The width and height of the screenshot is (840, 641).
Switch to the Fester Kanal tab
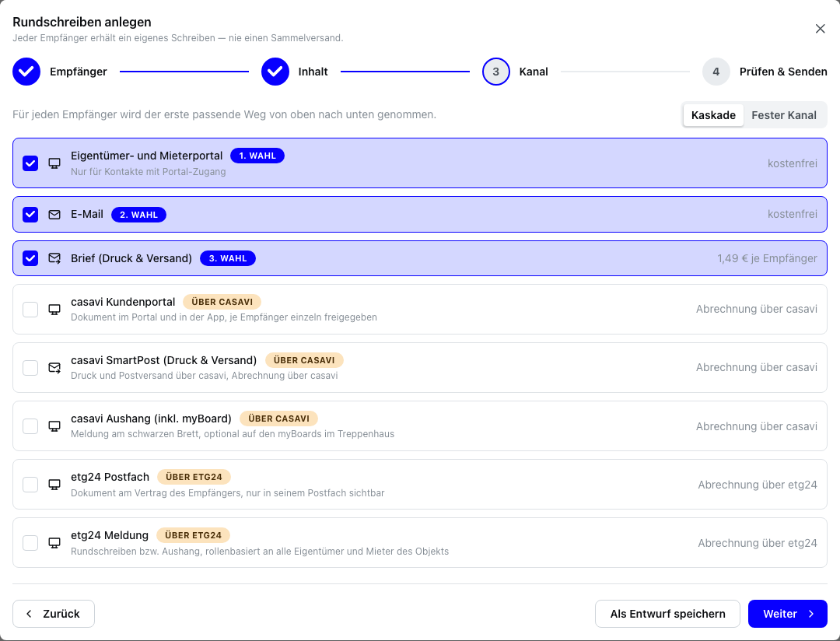coord(784,115)
